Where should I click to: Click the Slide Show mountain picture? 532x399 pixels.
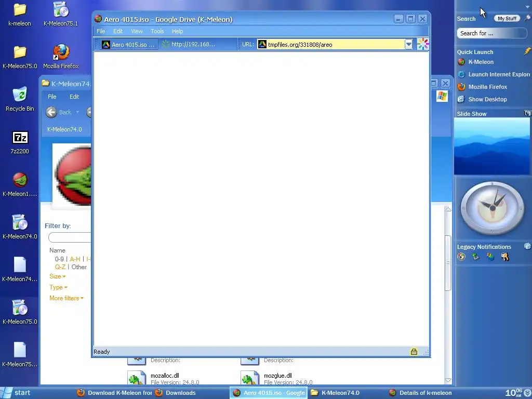[491, 146]
